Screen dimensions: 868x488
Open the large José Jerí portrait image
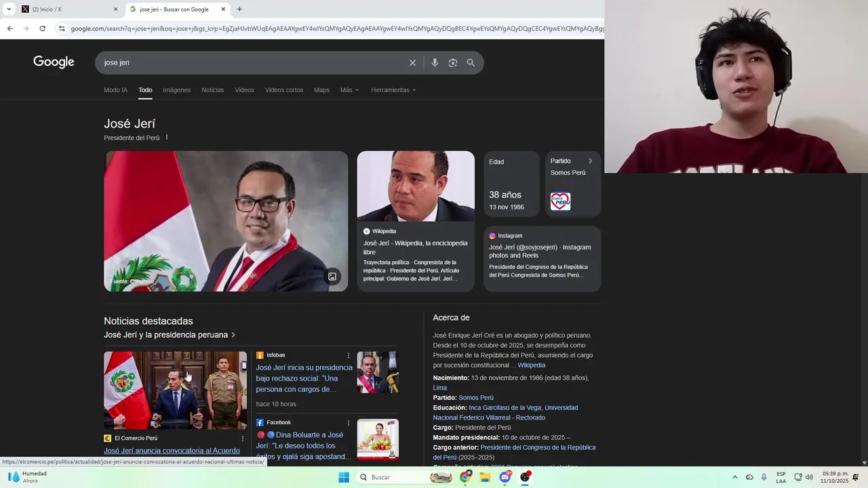click(226, 221)
